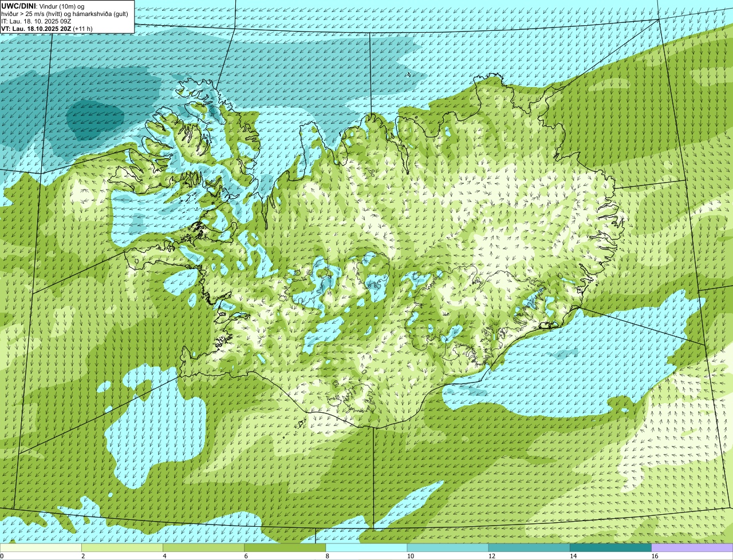Viewport: 733px width, 560px height.
Task: Click the "IT: Lau. 18. 10. 2025 09Z" line
Action: tap(36, 21)
